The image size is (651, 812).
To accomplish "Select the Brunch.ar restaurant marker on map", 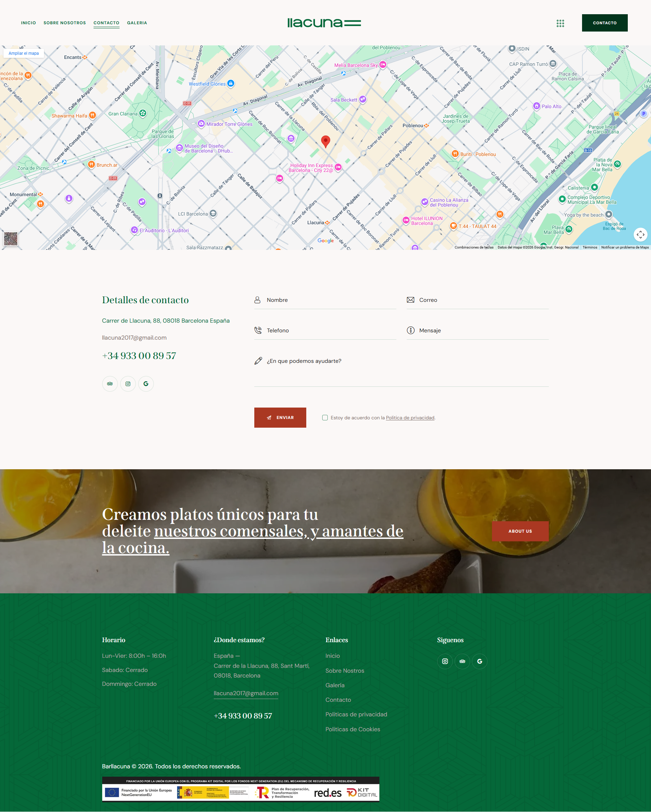I will pyautogui.click(x=91, y=164).
